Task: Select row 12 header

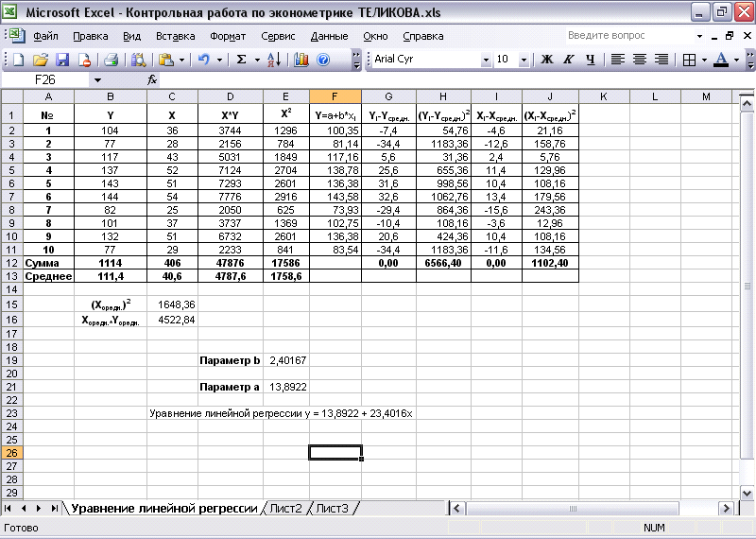Action: click(x=11, y=263)
